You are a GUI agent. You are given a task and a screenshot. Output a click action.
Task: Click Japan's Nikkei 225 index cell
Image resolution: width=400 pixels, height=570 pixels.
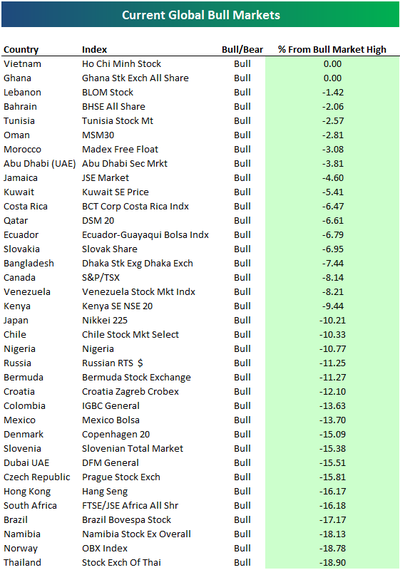[x=105, y=320]
